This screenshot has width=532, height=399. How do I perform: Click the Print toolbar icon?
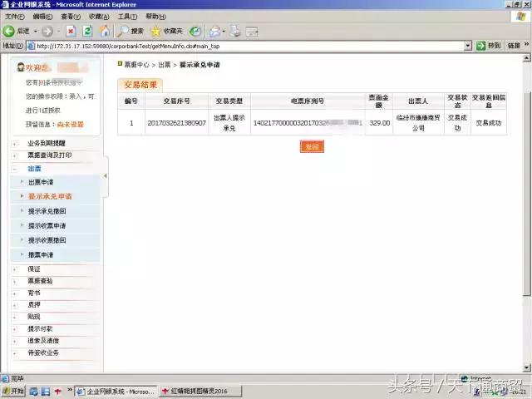(x=234, y=32)
